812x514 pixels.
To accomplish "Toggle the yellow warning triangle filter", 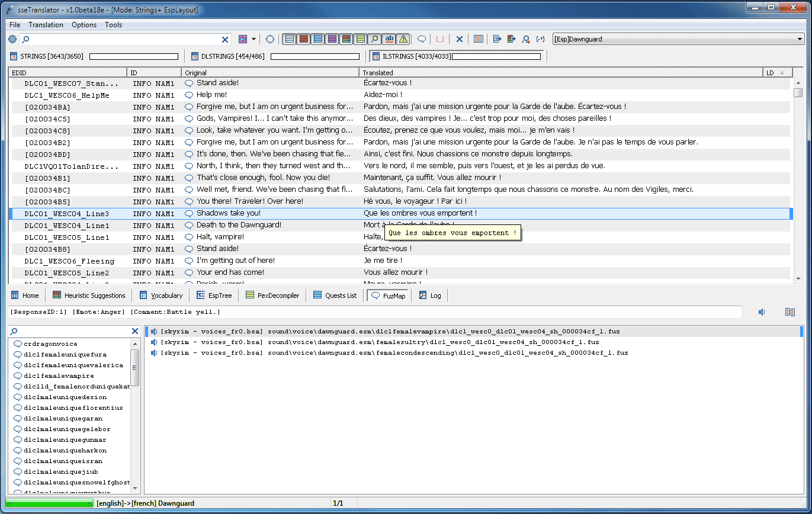I will [x=403, y=39].
